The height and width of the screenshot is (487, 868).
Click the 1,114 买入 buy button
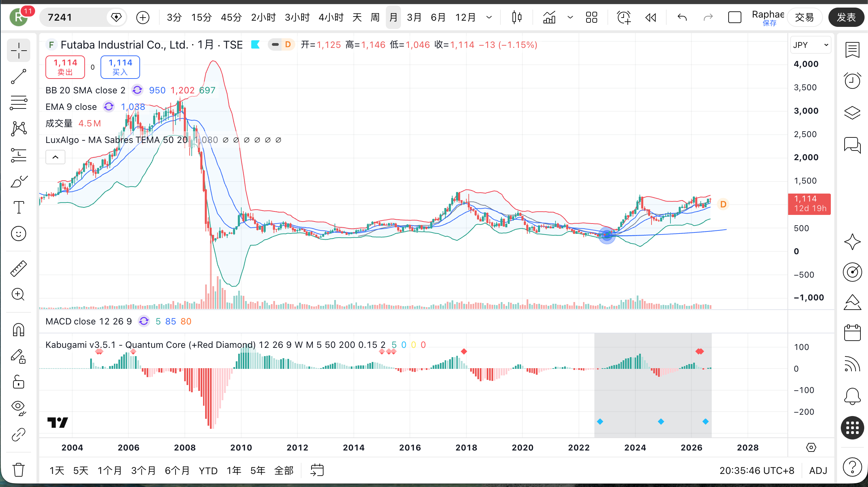coord(120,67)
